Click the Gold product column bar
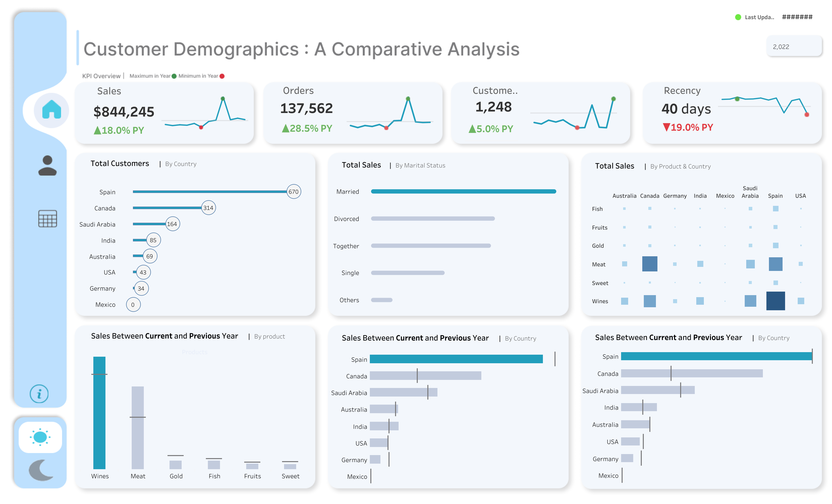 pos(176,465)
